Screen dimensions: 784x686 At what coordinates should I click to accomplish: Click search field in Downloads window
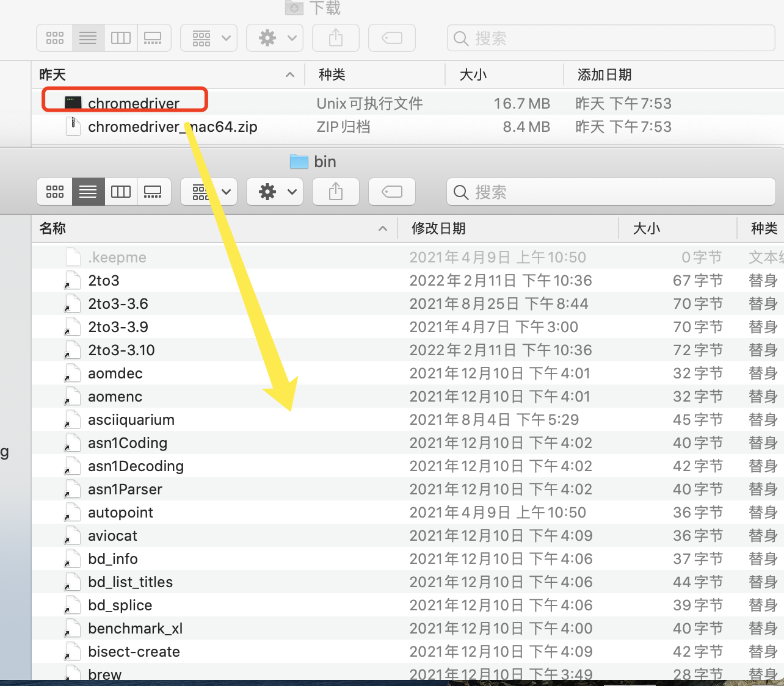[x=611, y=38]
